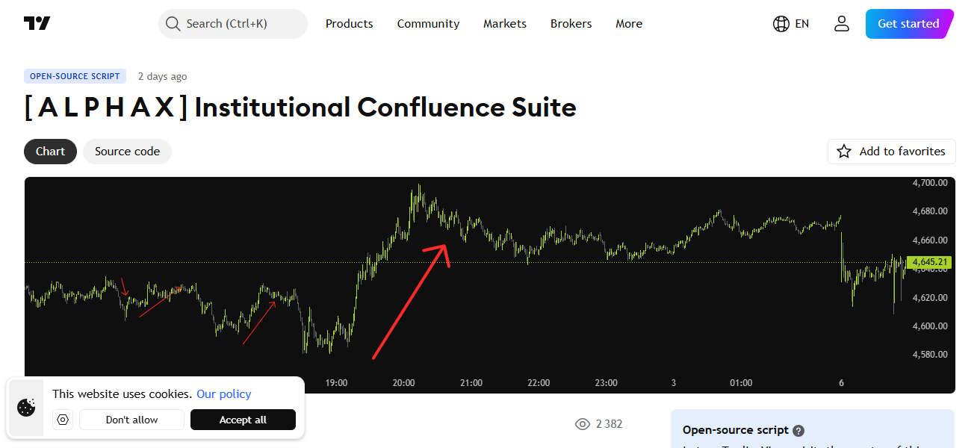Image resolution: width=980 pixels, height=448 pixels.
Task: Open the Our policy link
Action: click(223, 393)
